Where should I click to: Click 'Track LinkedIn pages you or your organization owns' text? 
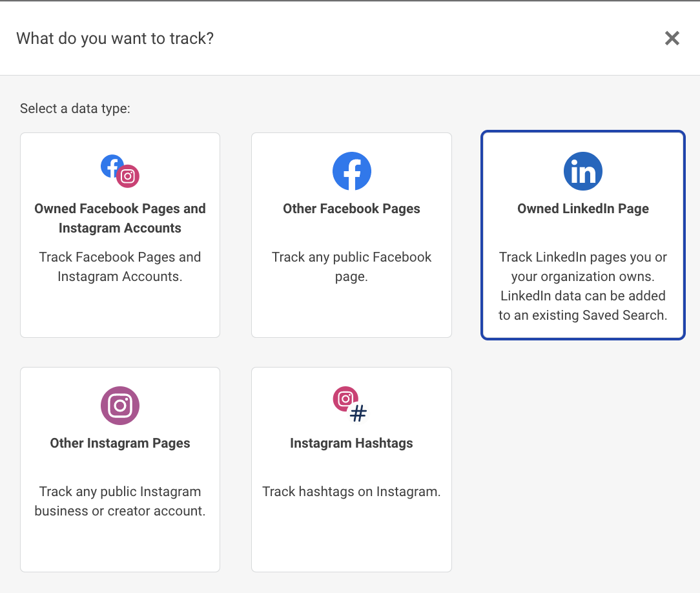583,267
